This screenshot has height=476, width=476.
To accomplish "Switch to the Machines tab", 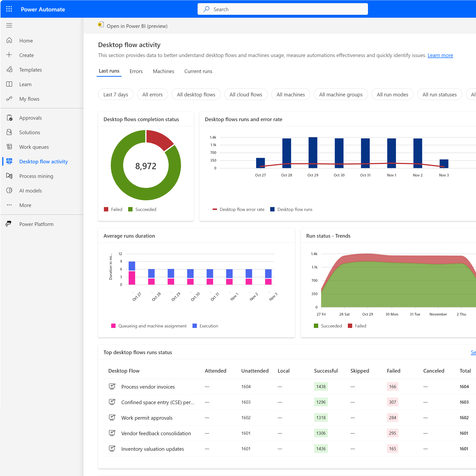I will [x=163, y=71].
